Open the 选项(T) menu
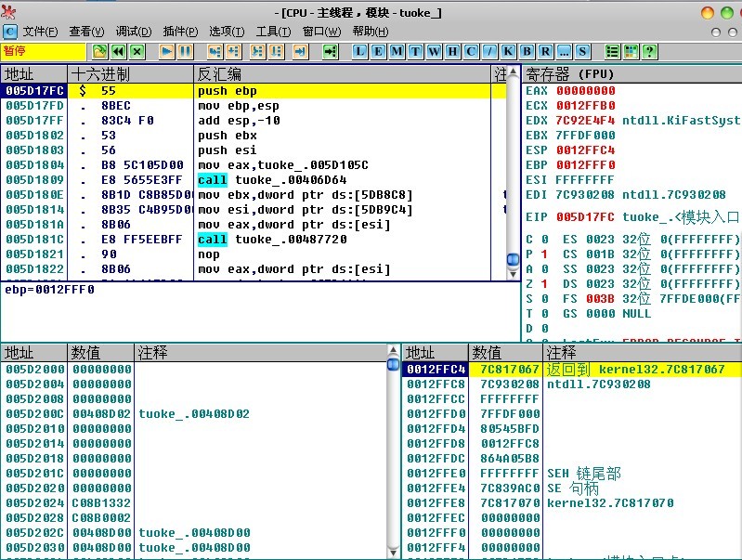The height and width of the screenshot is (560, 742). pos(227,32)
